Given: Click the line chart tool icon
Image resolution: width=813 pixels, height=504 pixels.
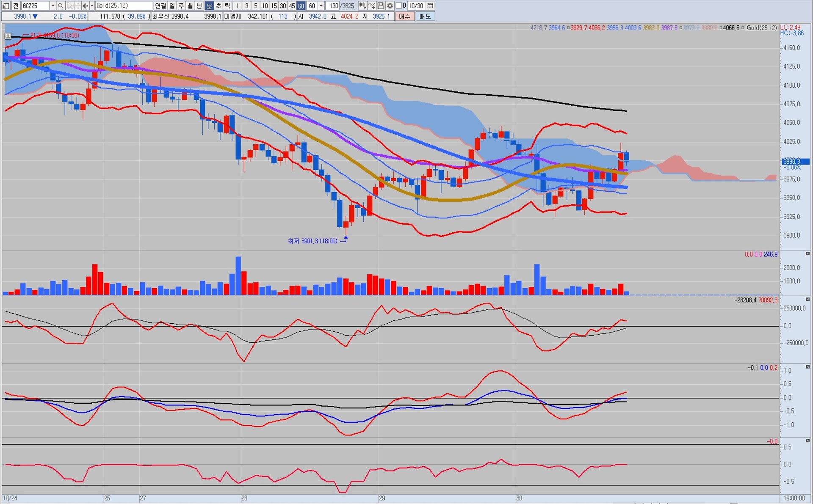Looking at the screenshot, I should point(372,6).
